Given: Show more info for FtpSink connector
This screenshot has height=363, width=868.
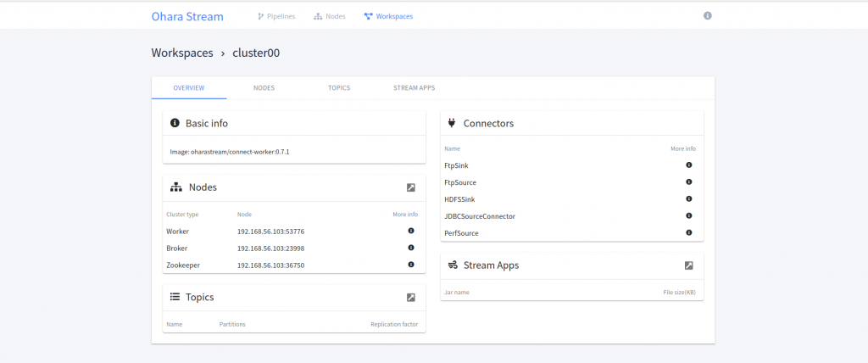Looking at the screenshot, I should pyautogui.click(x=689, y=165).
